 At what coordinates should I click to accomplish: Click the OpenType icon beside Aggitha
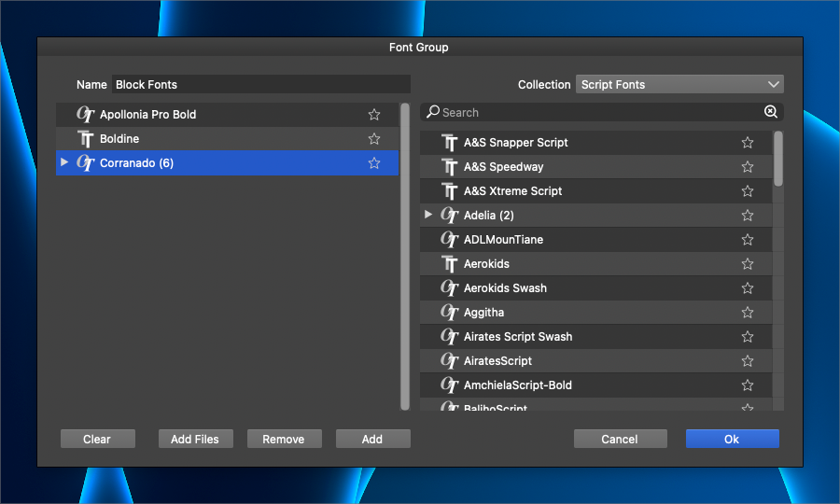(x=450, y=313)
